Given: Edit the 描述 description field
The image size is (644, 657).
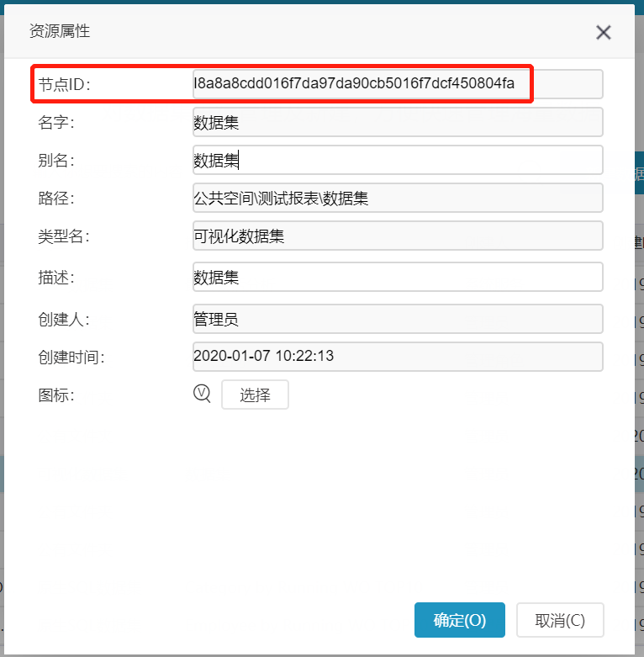Looking at the screenshot, I should pyautogui.click(x=398, y=277).
